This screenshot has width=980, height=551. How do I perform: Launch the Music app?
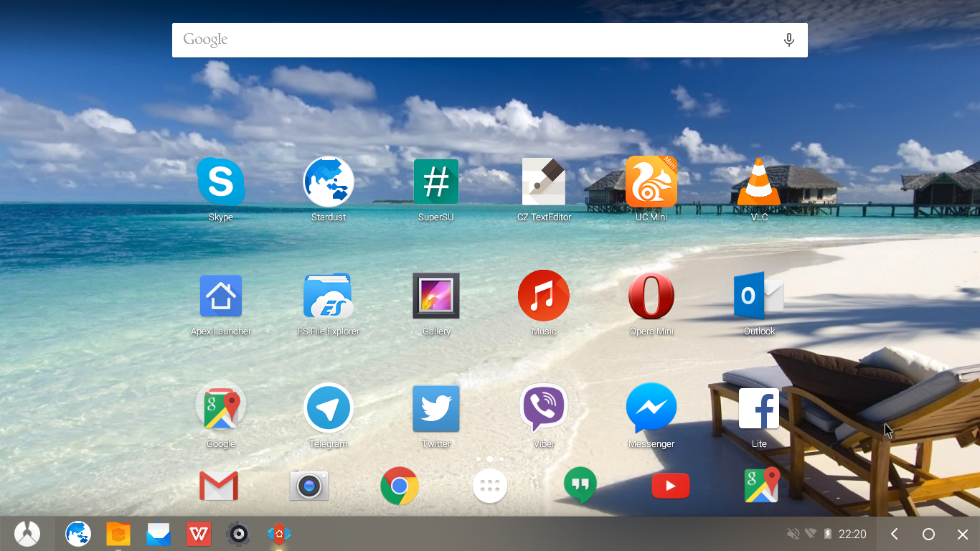[544, 296]
